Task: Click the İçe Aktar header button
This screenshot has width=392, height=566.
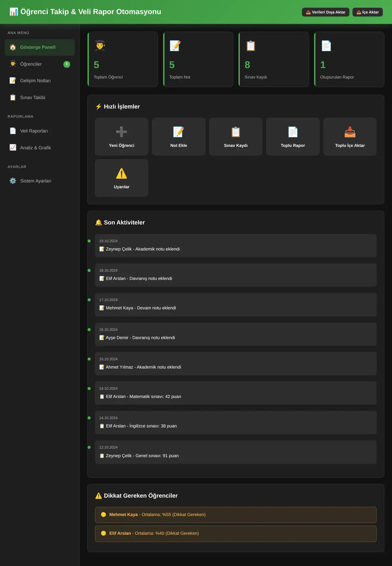Action: point(367,12)
